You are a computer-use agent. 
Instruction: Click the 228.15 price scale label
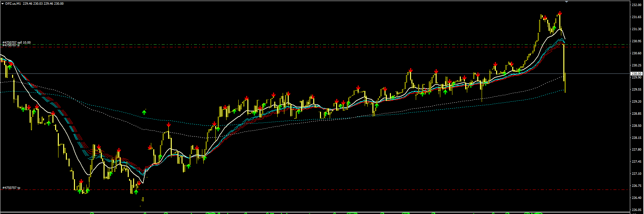[637, 138]
